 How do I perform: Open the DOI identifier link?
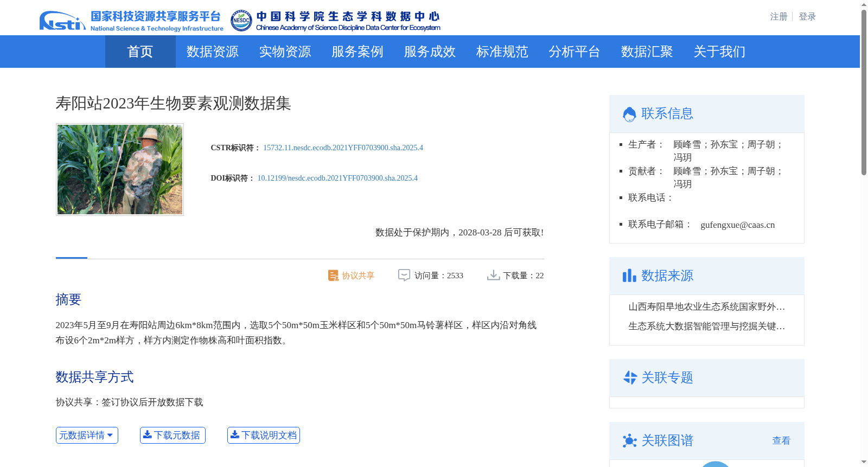(337, 178)
